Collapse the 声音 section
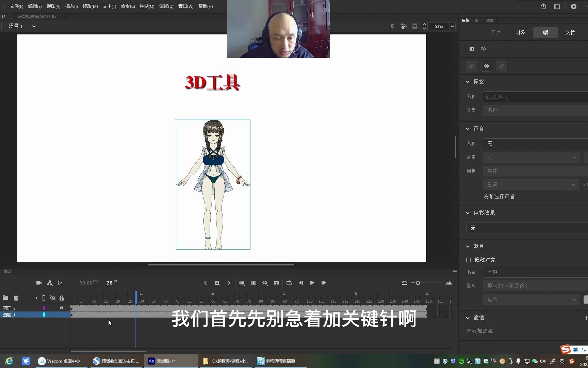 (x=468, y=129)
